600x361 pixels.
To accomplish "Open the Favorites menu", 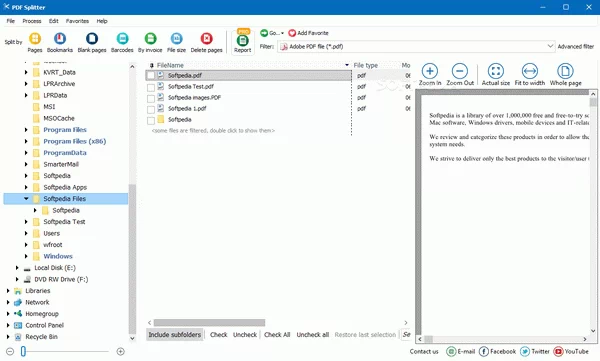I will pyautogui.click(x=77, y=21).
